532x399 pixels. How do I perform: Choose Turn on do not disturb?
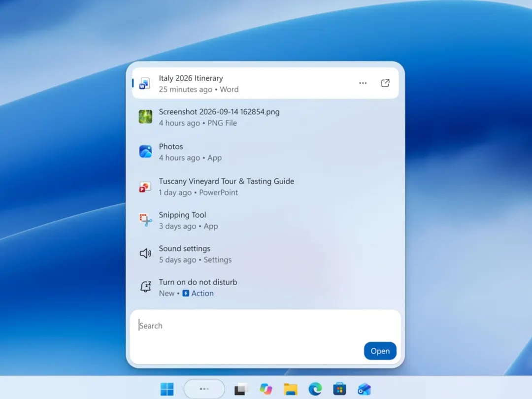coord(198,282)
